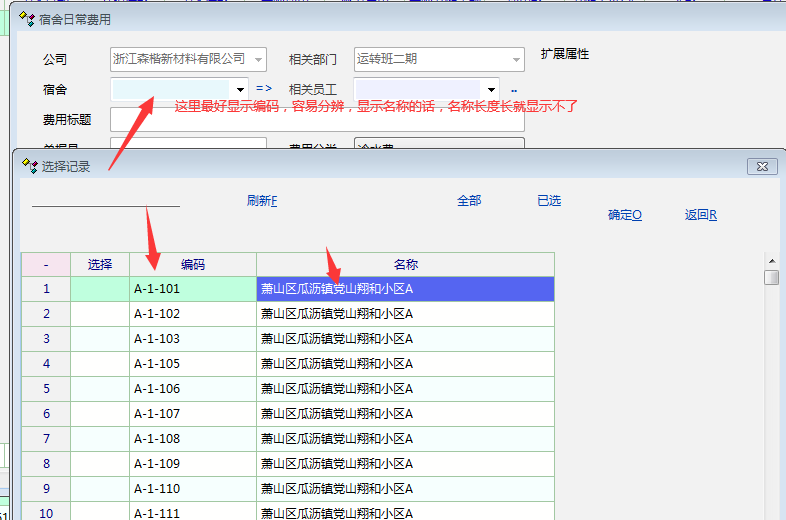Screen dimensions: 786x520
Task: Click 返回R to go back
Action: (x=700, y=215)
